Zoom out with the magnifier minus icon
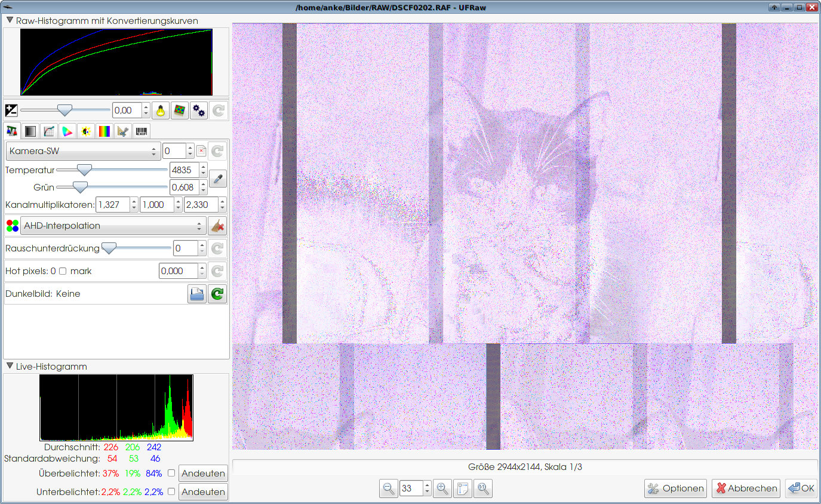This screenshot has height=504, width=821. (389, 488)
